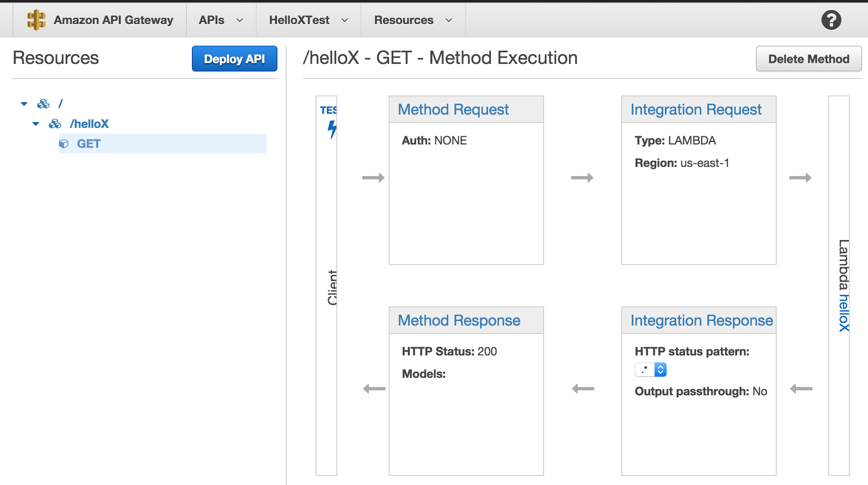This screenshot has height=485, width=868.
Task: Open the HelloXTest dropdown menu
Action: (x=308, y=20)
